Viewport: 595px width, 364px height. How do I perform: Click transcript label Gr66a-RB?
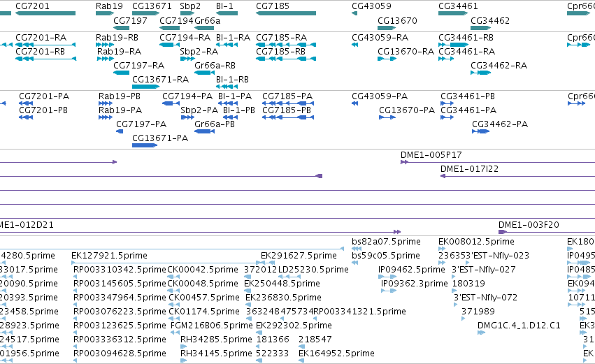[215, 66]
